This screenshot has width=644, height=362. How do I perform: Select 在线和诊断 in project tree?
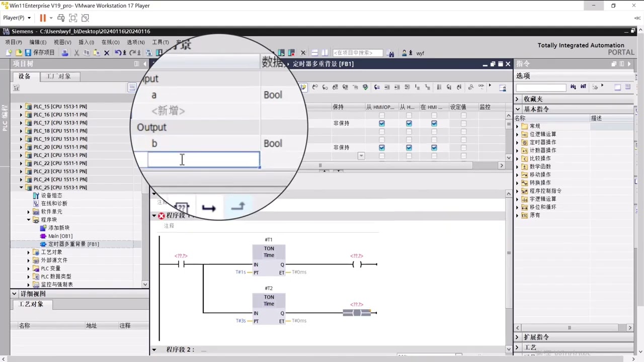[x=54, y=204]
